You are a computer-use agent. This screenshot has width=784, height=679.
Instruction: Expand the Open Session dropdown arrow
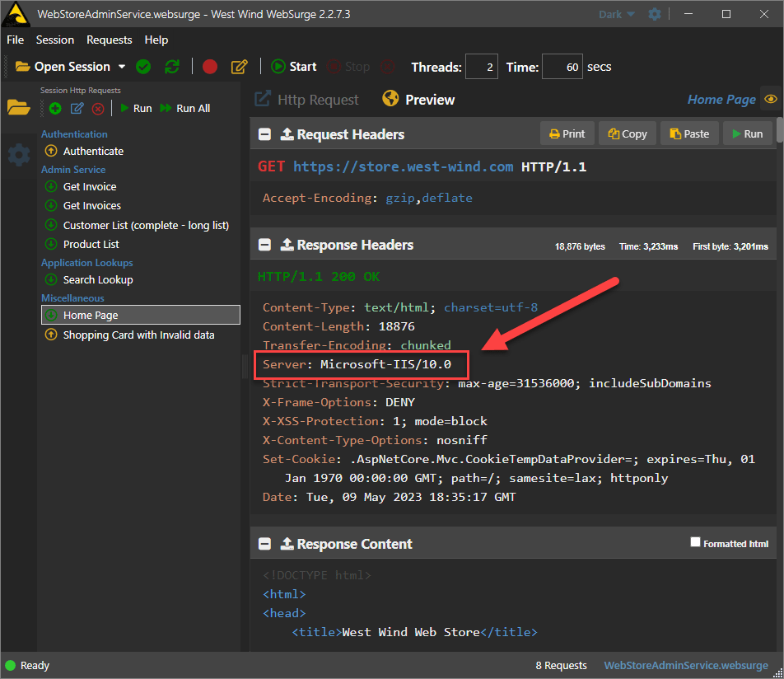pos(121,66)
